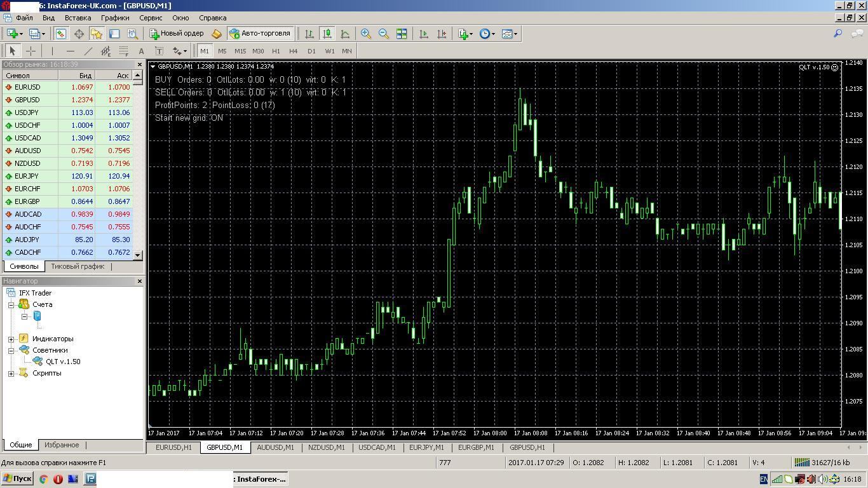
Task: Click the EN language indicator in tray
Action: click(764, 479)
